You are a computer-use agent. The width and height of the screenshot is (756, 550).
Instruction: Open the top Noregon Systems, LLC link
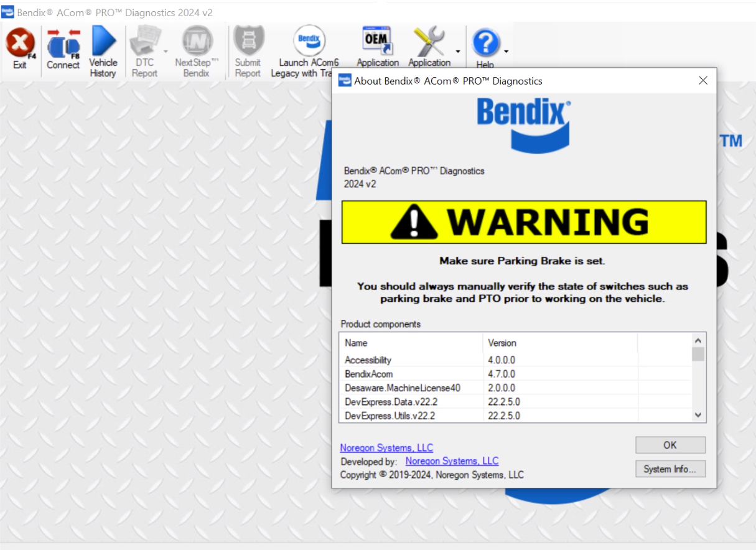386,448
